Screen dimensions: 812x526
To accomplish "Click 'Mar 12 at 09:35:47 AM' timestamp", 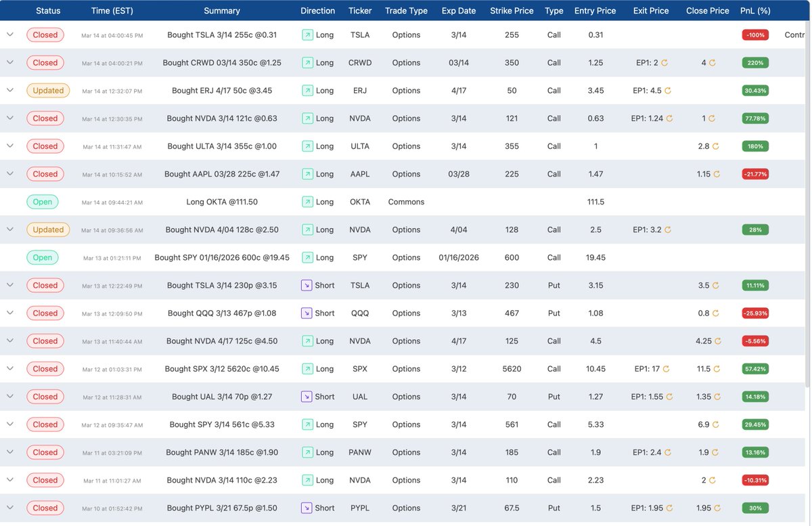I will pos(112,425).
